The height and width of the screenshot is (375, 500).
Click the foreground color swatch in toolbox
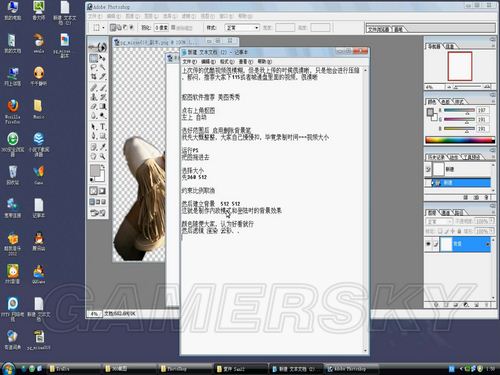(x=95, y=171)
